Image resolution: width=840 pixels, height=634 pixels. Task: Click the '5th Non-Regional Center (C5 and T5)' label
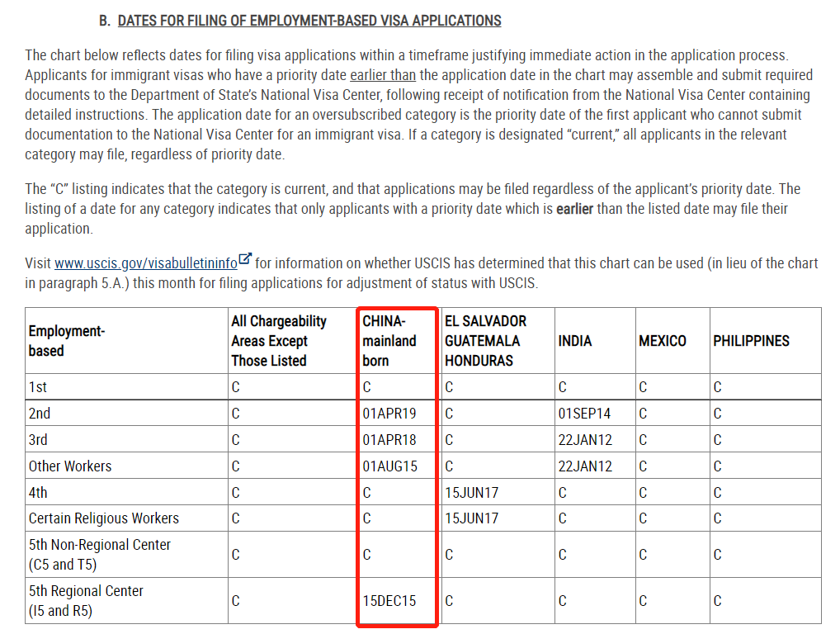click(x=100, y=555)
